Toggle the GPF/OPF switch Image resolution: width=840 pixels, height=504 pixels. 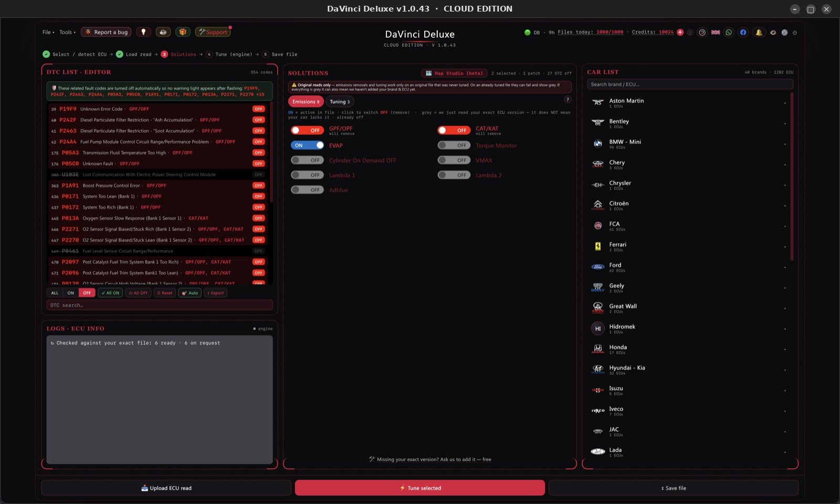point(307,130)
